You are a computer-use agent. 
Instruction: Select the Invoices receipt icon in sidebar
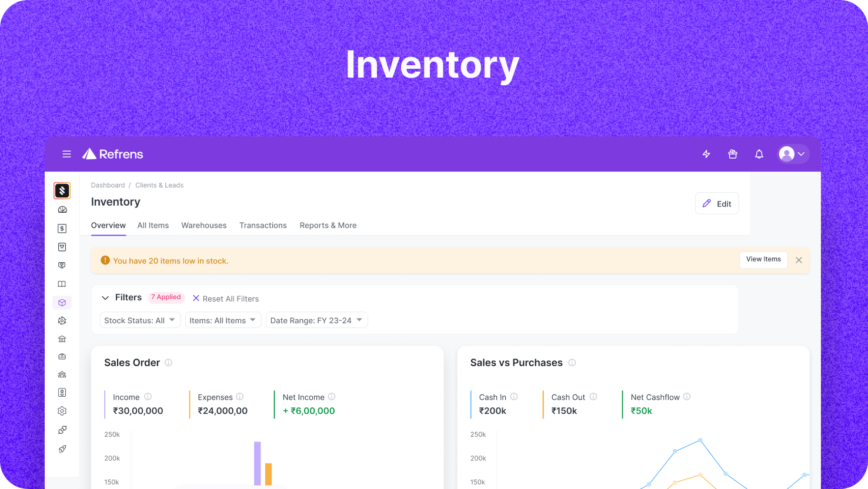pos(62,228)
